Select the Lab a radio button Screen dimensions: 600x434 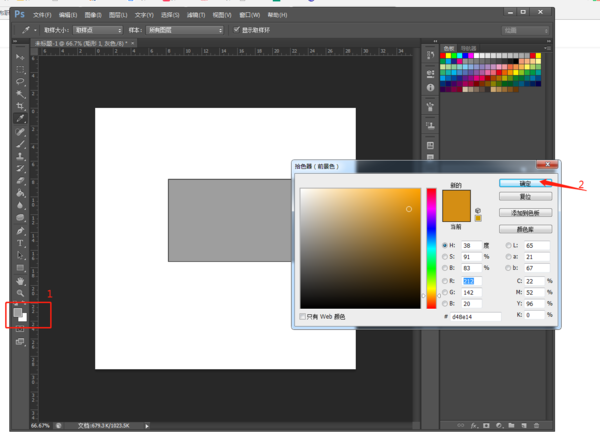508,257
